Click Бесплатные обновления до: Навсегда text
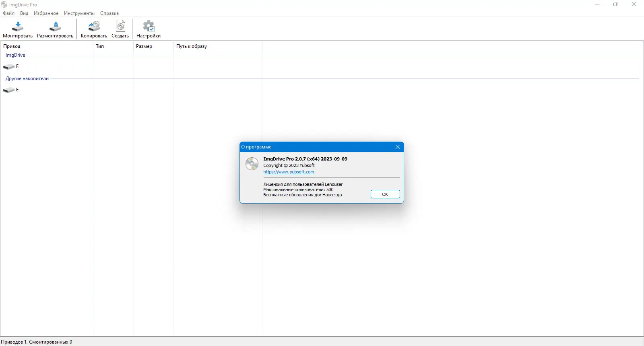The height and width of the screenshot is (346, 644). 303,195
